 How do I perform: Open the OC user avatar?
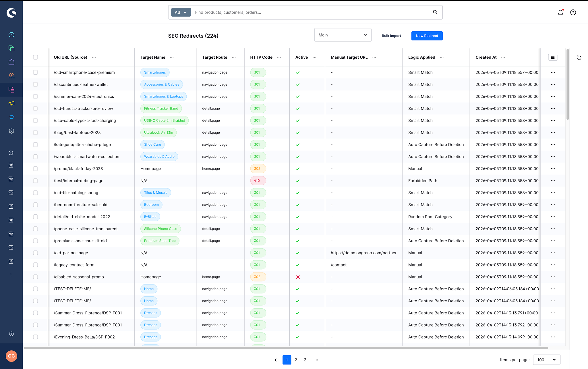point(11,356)
